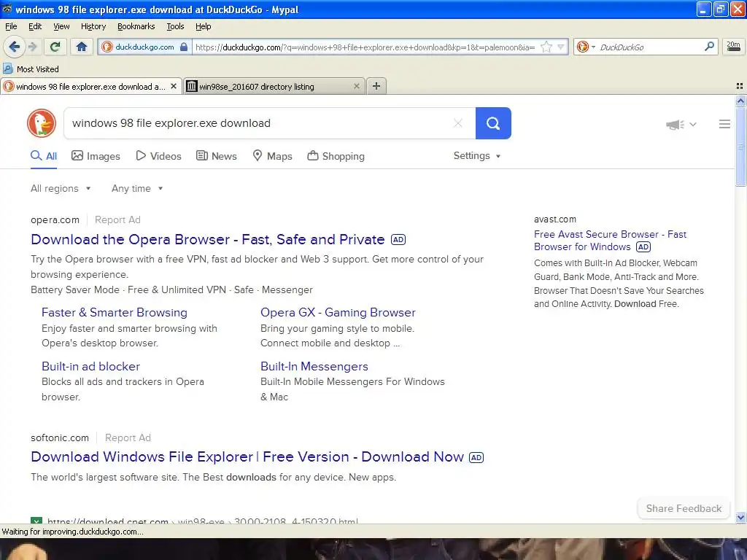
Task: Reload the page with the Reload button
Action: (x=55, y=47)
